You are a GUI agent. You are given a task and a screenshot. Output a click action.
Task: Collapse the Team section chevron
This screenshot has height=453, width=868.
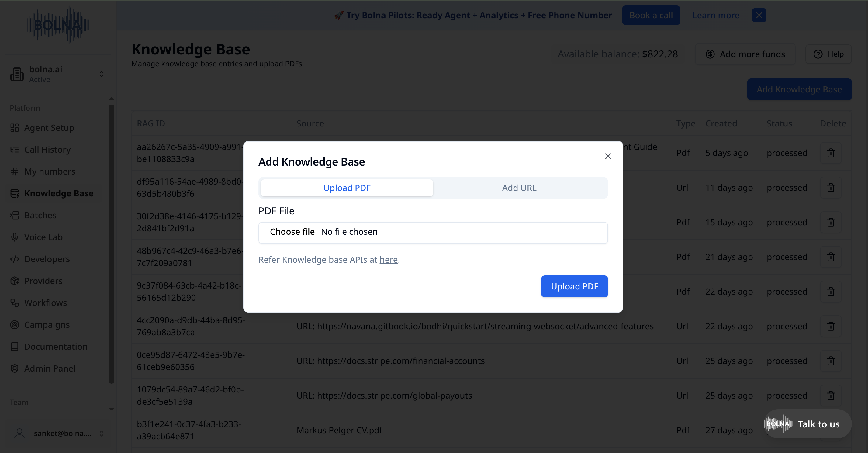point(111,409)
